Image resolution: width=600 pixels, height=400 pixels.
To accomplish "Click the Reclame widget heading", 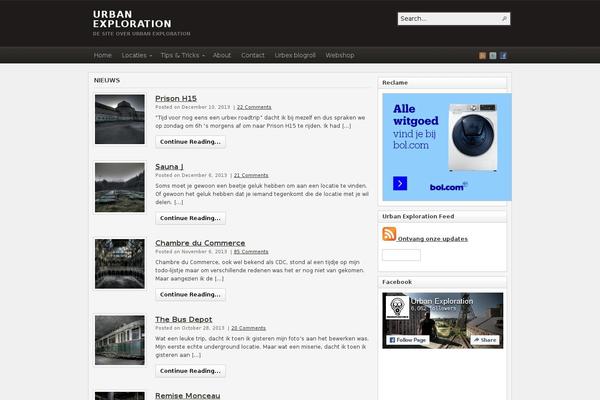I will click(395, 83).
